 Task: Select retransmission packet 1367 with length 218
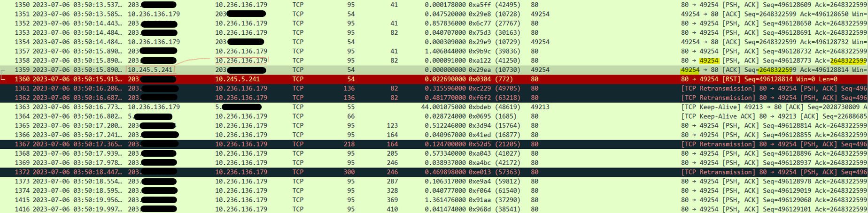(434, 144)
